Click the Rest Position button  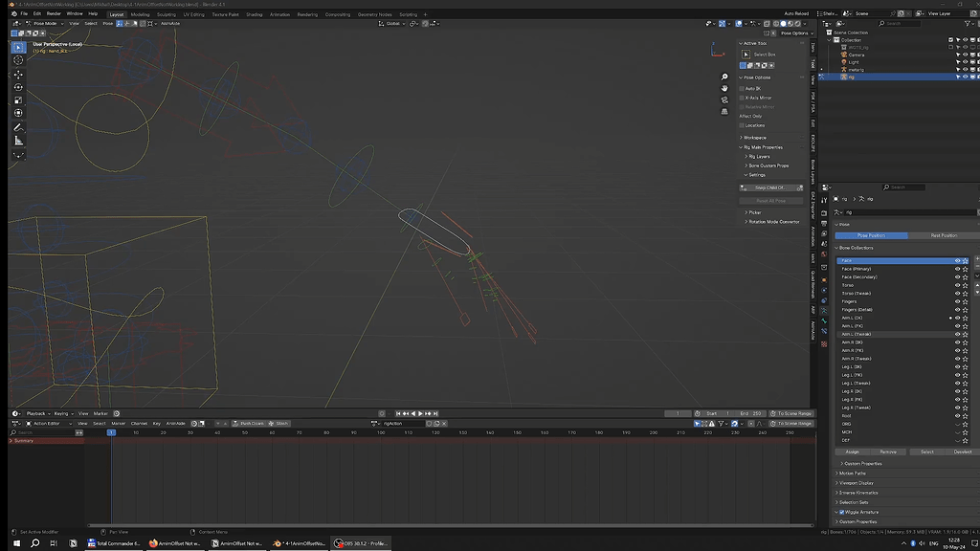(944, 235)
